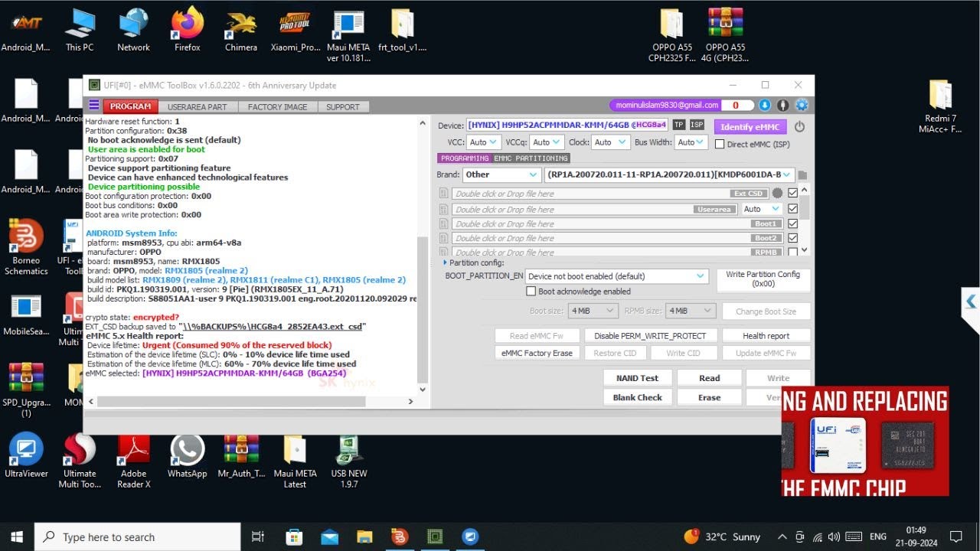Viewport: 980px width, 551px height.
Task: Open WhatsApp desktop shortcut
Action: (188, 456)
